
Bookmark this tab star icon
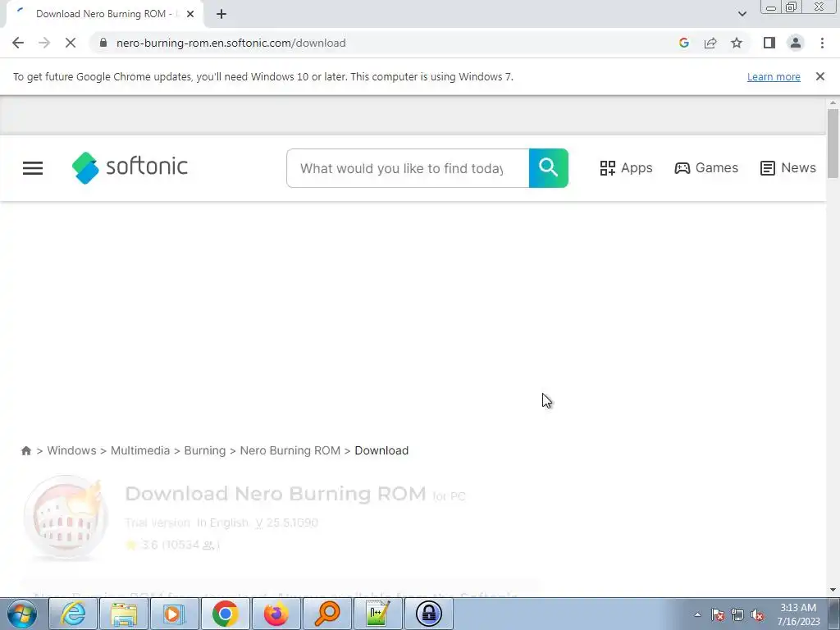tap(737, 43)
